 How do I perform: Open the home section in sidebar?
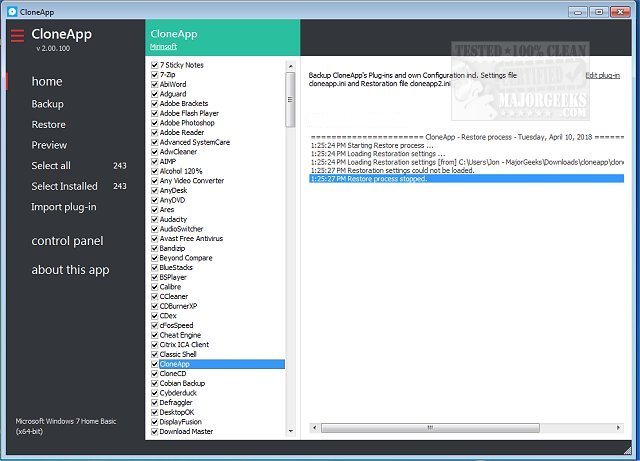[x=47, y=81]
